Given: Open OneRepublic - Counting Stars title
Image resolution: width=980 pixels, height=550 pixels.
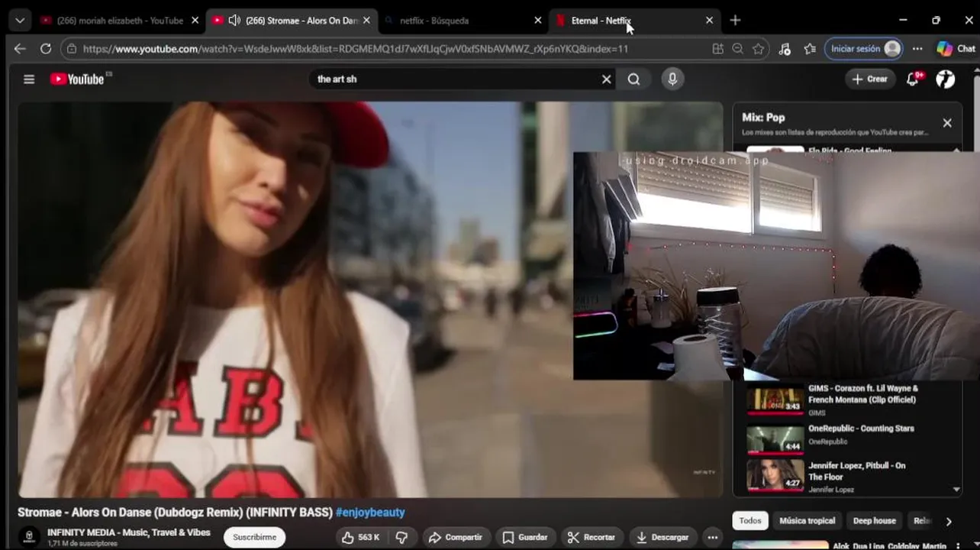Looking at the screenshot, I should pos(861,429).
